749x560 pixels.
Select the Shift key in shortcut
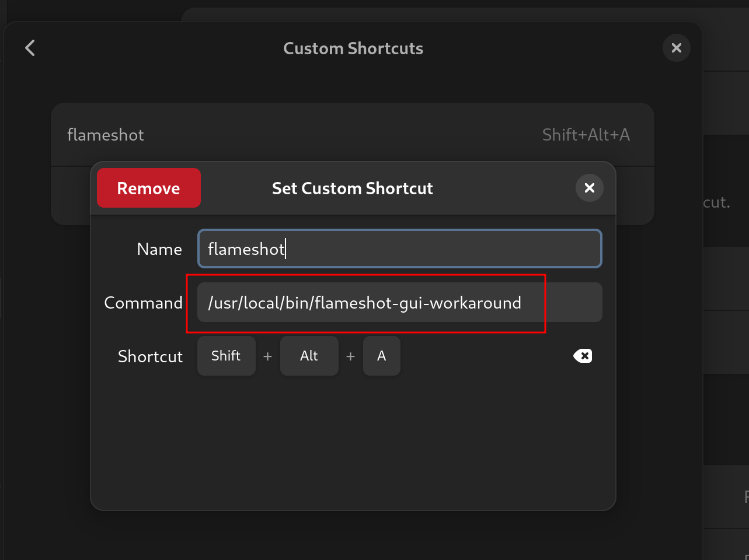click(x=227, y=356)
